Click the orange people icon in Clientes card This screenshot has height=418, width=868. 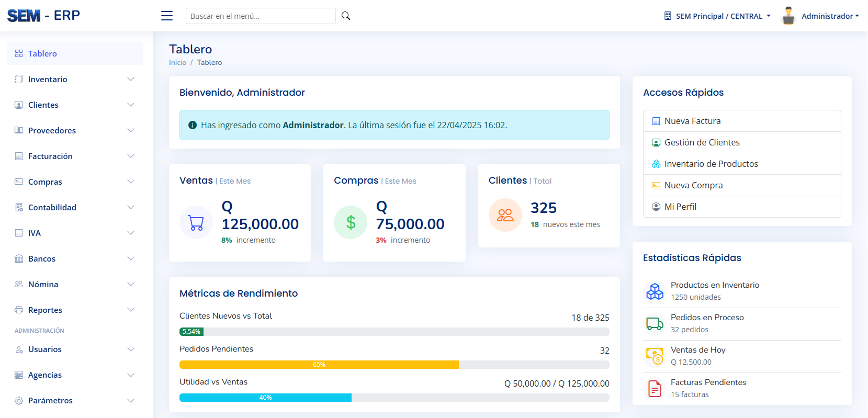coord(505,215)
